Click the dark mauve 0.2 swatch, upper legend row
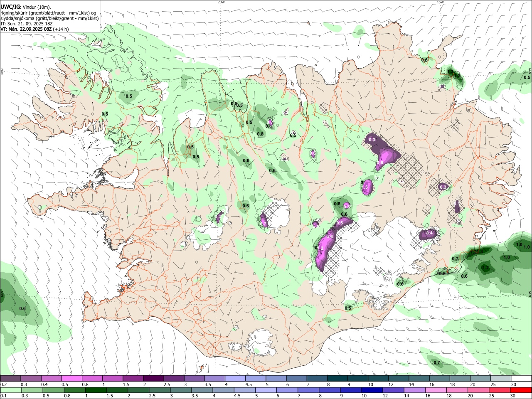 (10, 379)
